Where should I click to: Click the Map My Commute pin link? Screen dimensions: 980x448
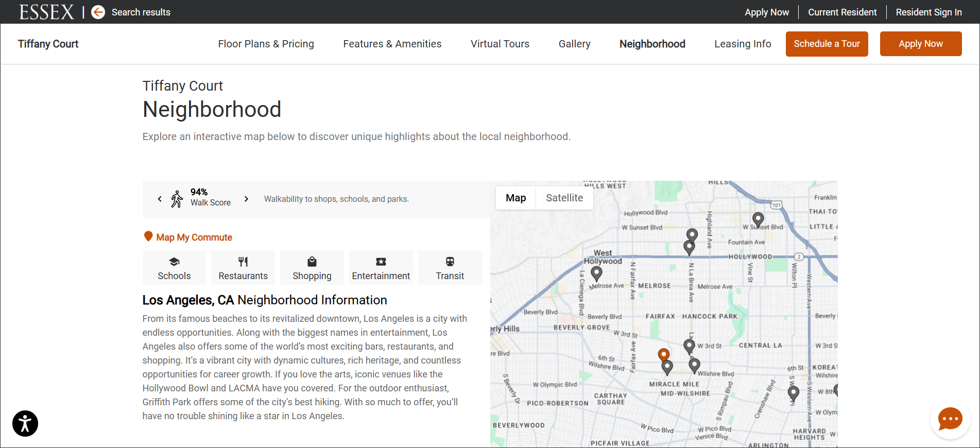[188, 237]
